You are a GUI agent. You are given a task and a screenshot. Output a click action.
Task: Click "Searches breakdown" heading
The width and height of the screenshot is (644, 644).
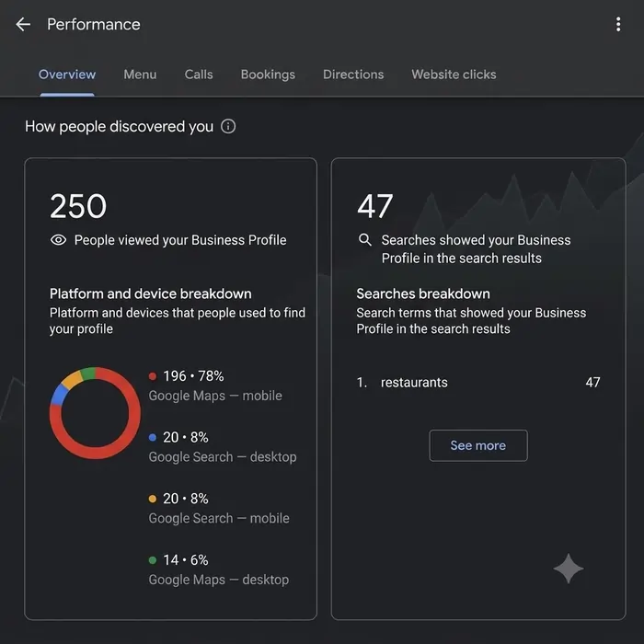click(x=423, y=293)
